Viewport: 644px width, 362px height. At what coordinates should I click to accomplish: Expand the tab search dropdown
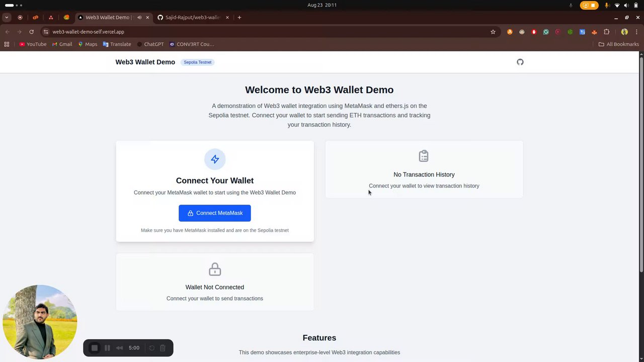[7, 17]
